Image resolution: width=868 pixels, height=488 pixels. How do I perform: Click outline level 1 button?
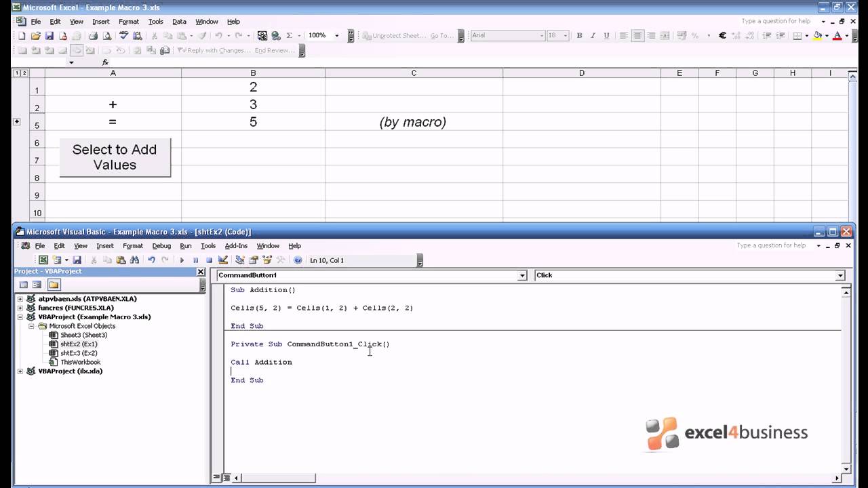tap(17, 73)
